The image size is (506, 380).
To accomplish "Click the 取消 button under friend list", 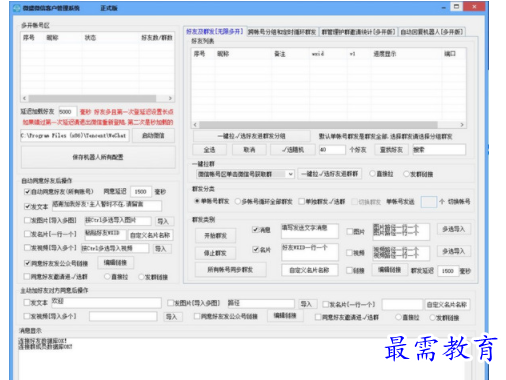I will 249,150.
